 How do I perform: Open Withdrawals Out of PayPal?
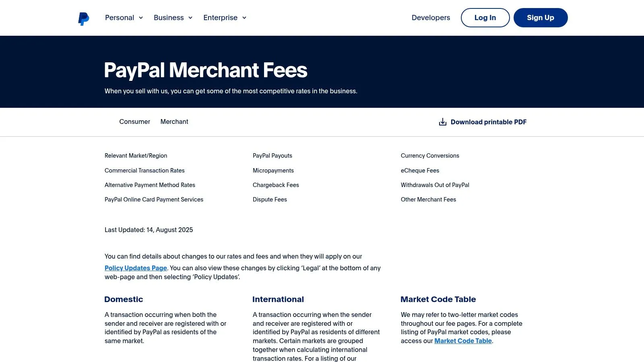[x=435, y=185]
